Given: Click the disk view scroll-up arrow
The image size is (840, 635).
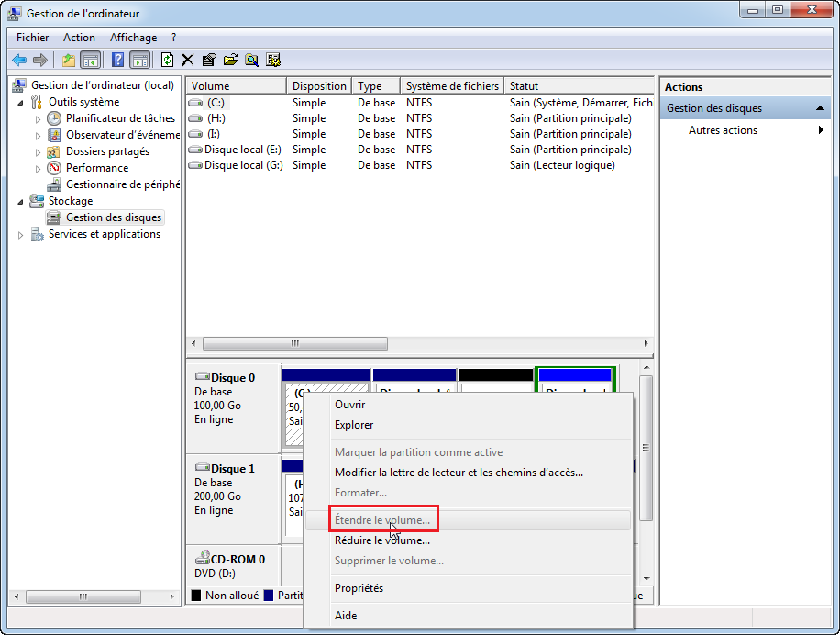Looking at the screenshot, I should (x=647, y=367).
